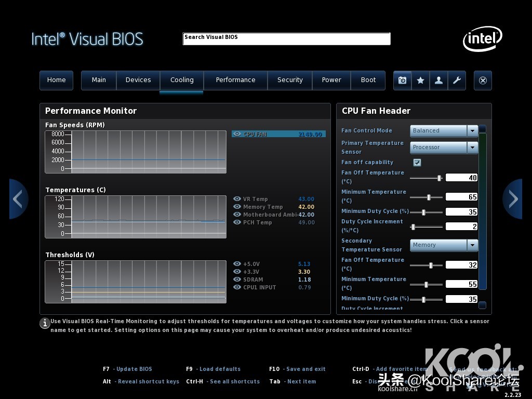Toggle +5.0V voltage visibility

tap(237, 263)
